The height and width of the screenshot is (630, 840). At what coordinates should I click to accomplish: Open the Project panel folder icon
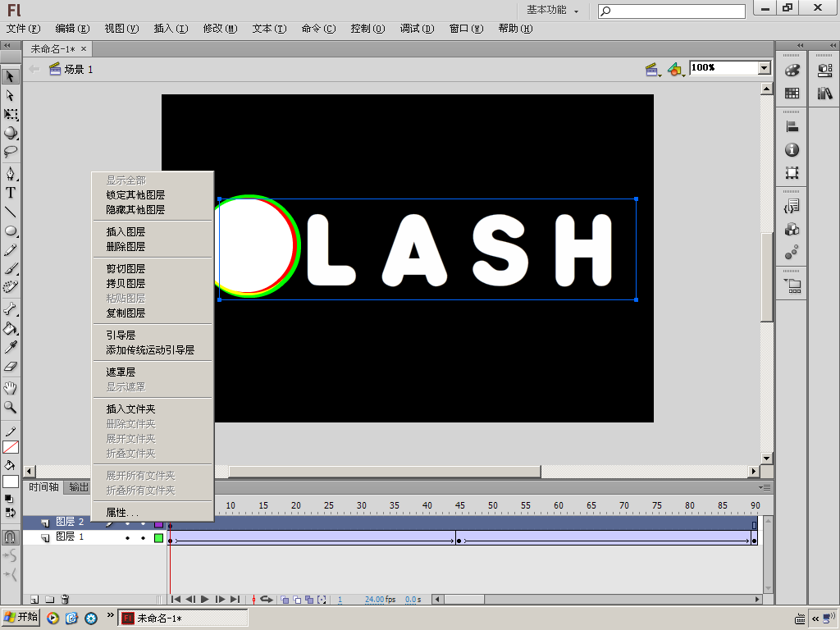pyautogui.click(x=792, y=286)
